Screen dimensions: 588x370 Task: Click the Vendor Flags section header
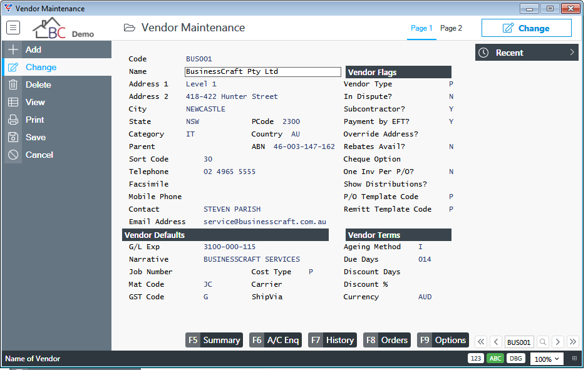(398, 72)
